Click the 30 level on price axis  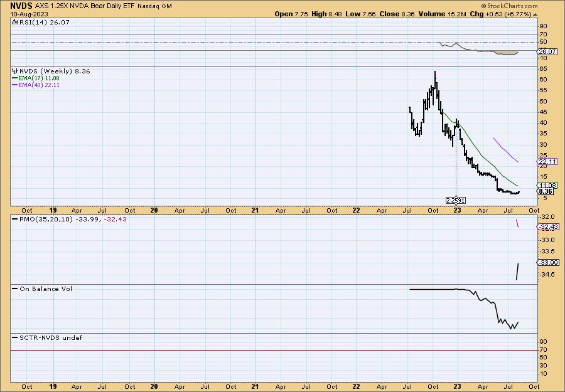coord(544,144)
